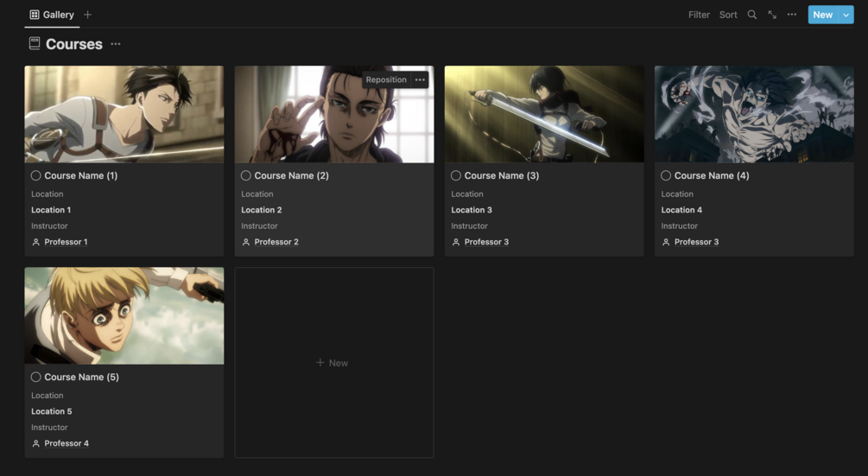Select Professor 3 on Course Name (3) card
868x476 pixels.
pos(486,242)
